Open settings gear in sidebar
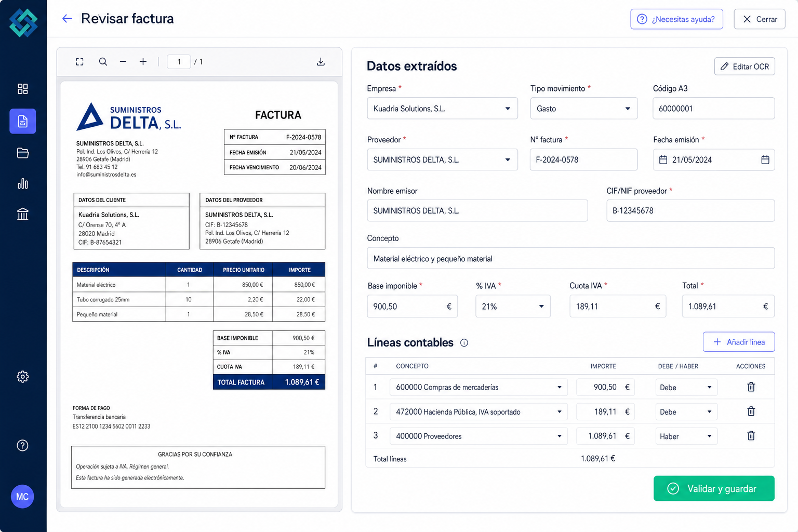798x532 pixels. [x=23, y=377]
